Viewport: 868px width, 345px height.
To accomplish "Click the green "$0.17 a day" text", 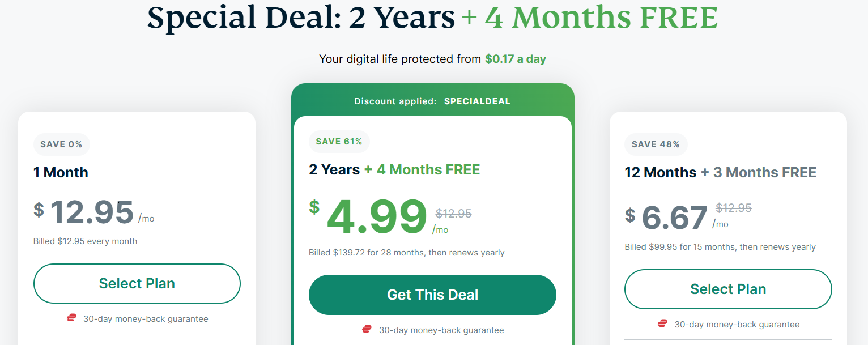I will click(515, 59).
